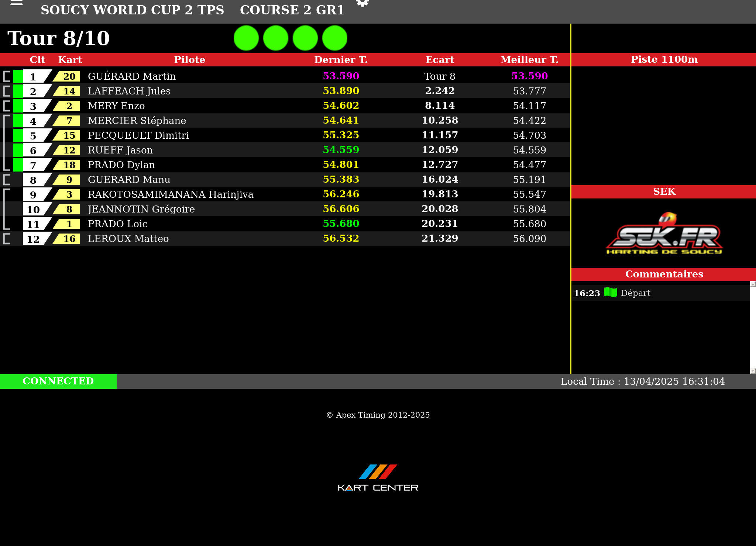Click group bracket next to LAFFEACH Jules

[6, 91]
